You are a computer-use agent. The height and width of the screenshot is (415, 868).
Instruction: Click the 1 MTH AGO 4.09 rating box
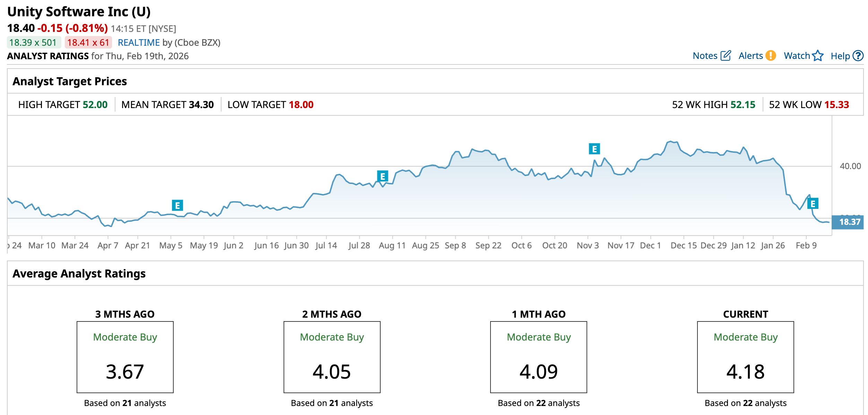click(x=539, y=357)
